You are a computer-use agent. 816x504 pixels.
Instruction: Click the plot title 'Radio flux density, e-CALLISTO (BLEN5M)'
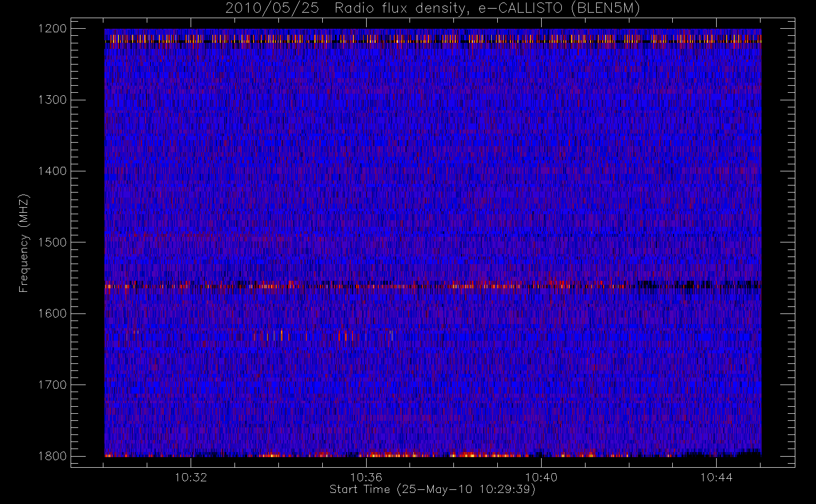coord(487,9)
